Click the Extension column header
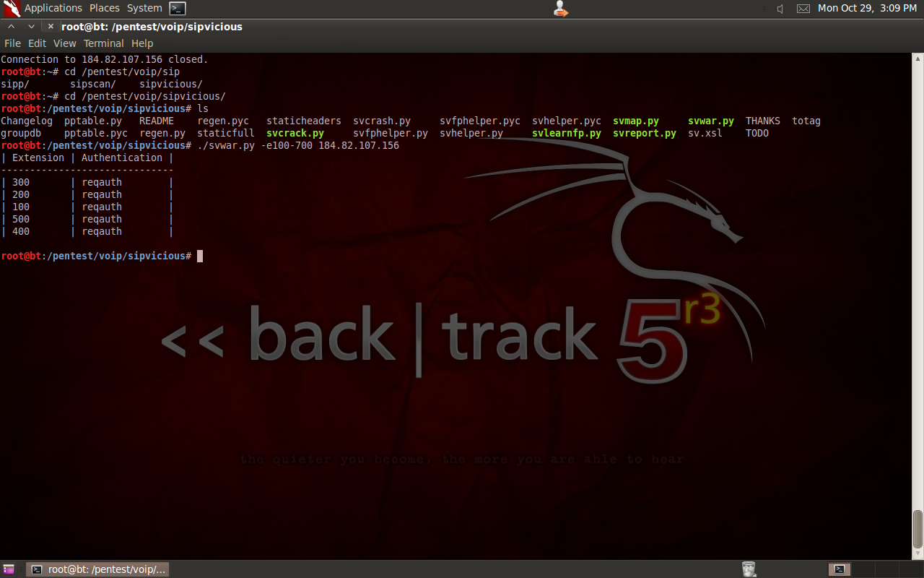Screen dimensions: 924x578 tap(38, 158)
